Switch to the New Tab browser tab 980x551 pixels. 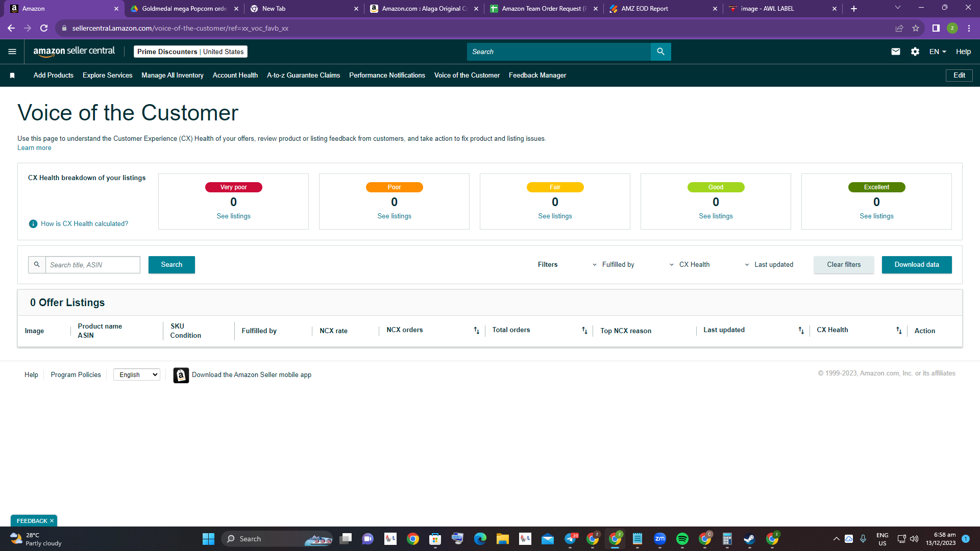303,9
